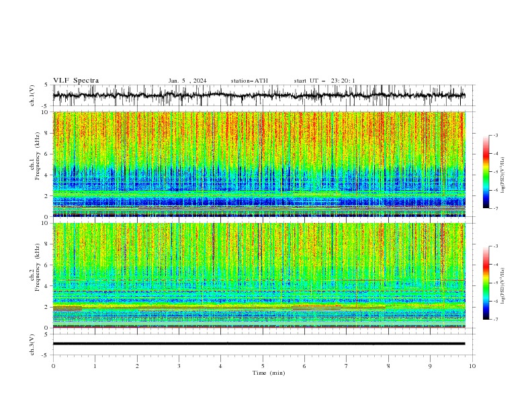Click the lower colorbar's log(PSD) label
532x411 pixels.
tap(503, 286)
